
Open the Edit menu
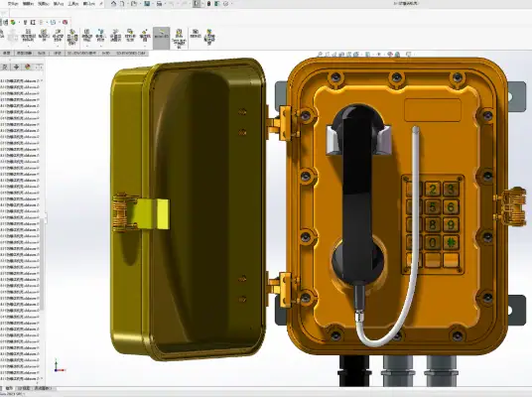[28, 4]
